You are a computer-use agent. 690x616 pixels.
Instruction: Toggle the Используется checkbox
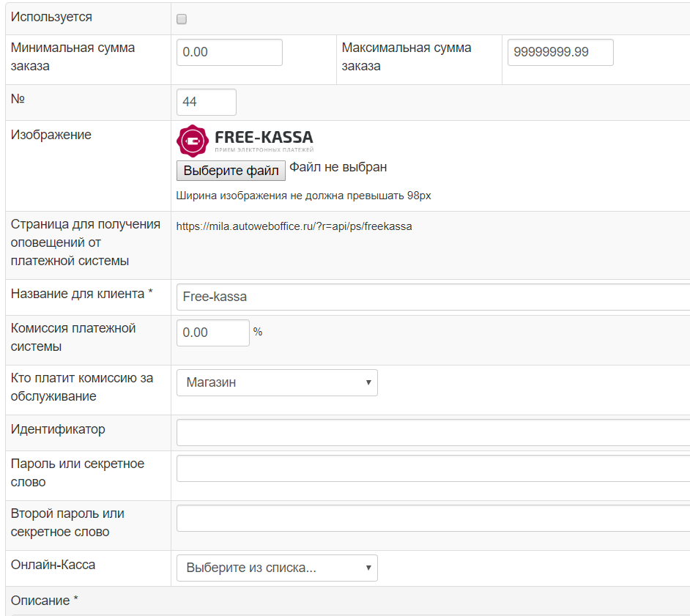click(182, 19)
